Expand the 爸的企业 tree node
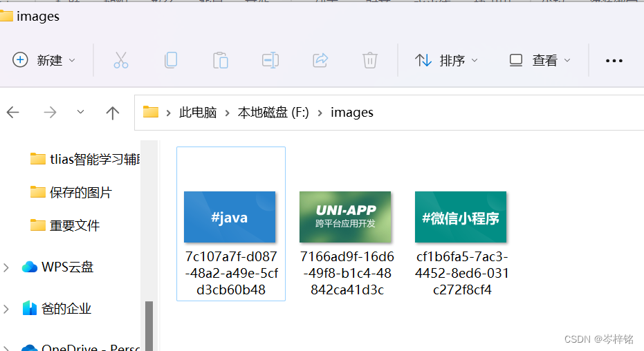 [6, 309]
